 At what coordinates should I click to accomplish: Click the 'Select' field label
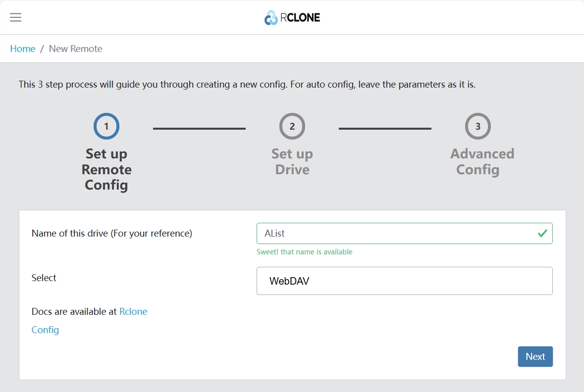point(44,278)
